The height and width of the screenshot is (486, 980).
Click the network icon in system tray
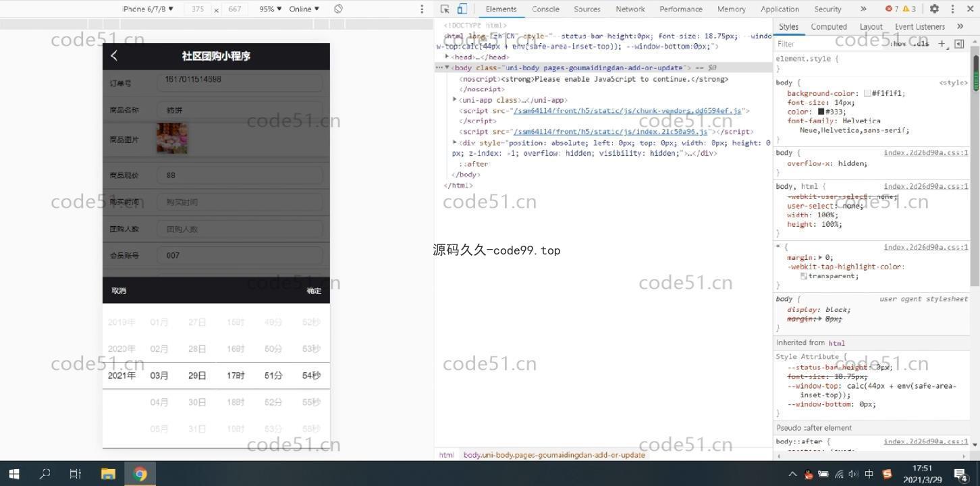pos(839,474)
